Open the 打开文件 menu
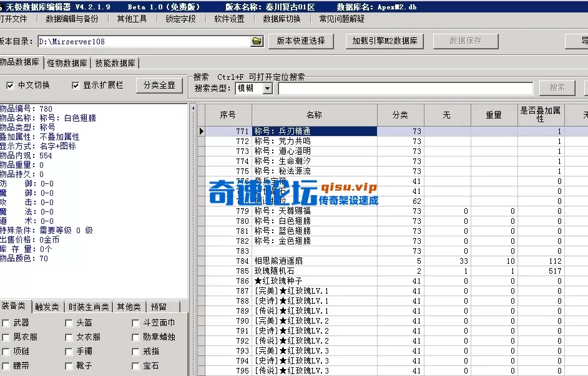Screen dimensions: 588x376 [x=14, y=19]
